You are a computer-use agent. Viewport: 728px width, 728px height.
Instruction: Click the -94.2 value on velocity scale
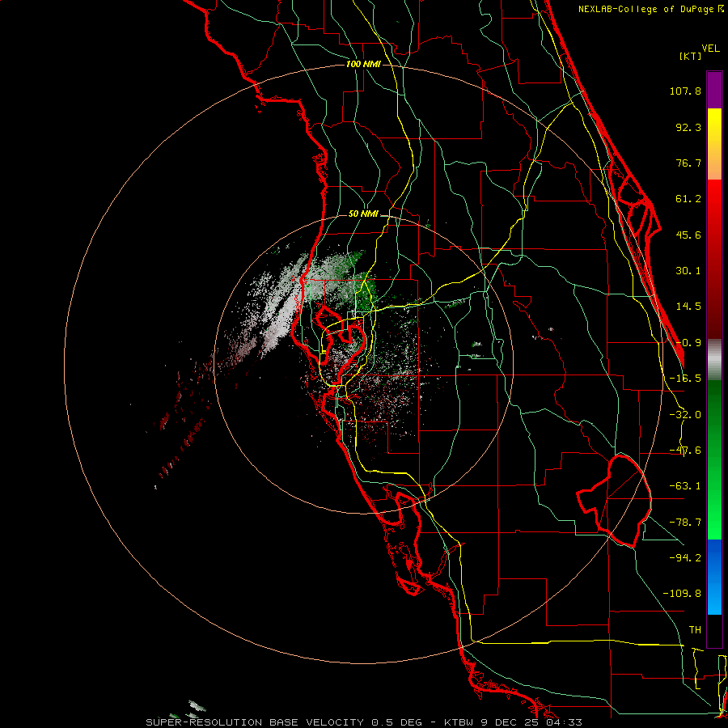tap(685, 557)
